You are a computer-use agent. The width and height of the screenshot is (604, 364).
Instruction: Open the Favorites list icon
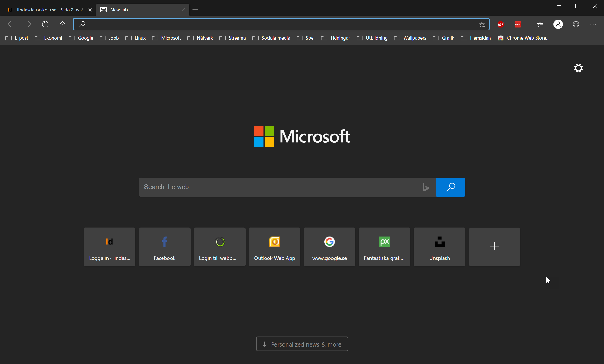tap(540, 24)
